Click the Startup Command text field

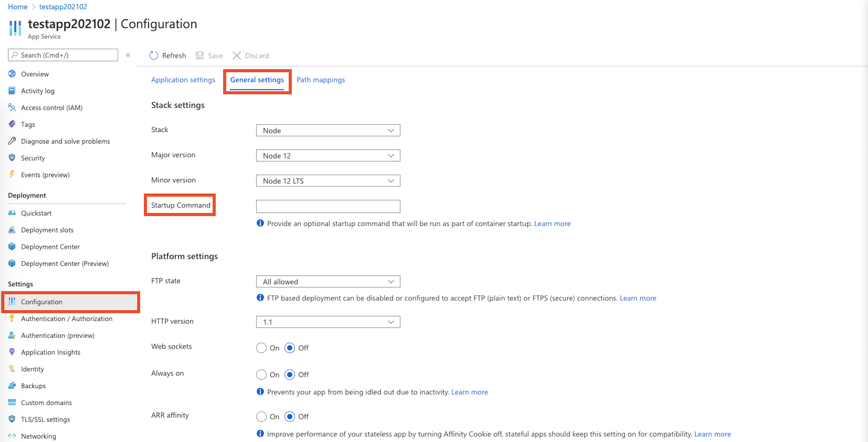[x=328, y=206]
